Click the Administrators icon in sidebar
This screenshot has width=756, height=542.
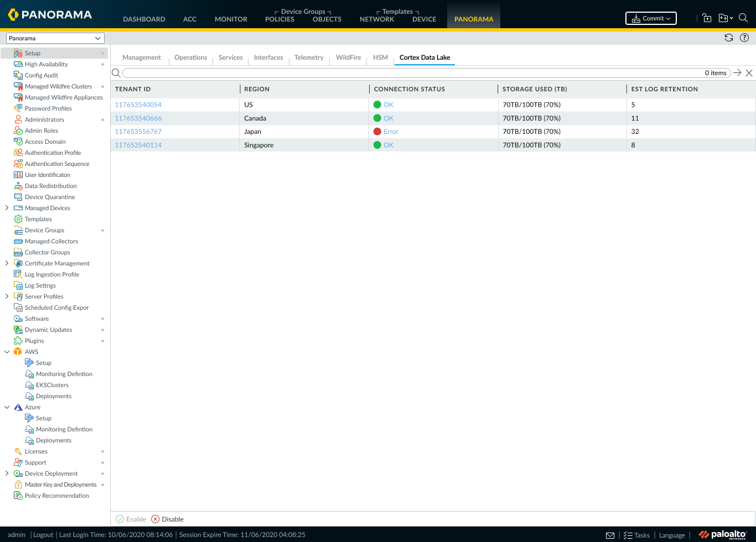click(18, 119)
